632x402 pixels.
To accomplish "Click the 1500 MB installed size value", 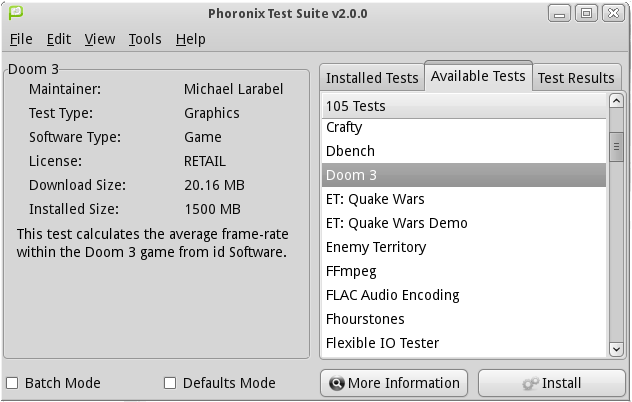I will [212, 209].
